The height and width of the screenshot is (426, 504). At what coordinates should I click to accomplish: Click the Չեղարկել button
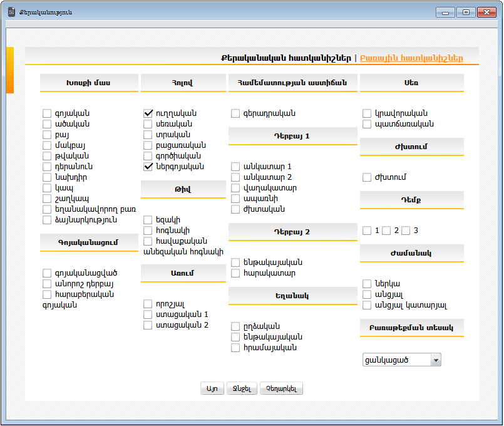point(281,388)
